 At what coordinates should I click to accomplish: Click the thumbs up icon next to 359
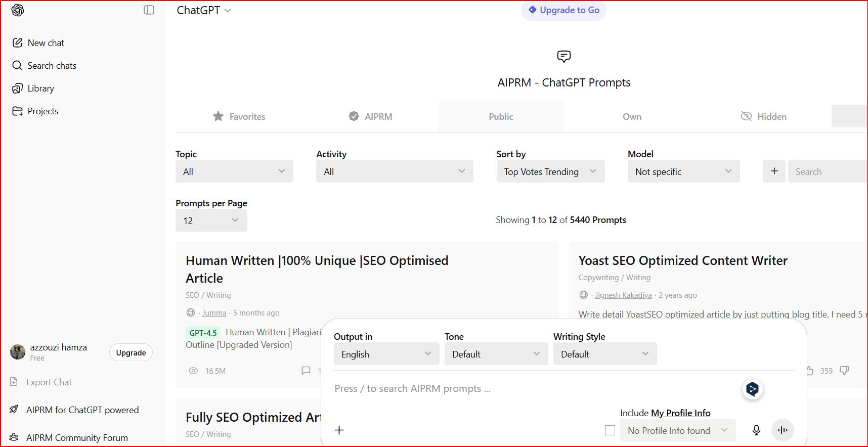click(809, 371)
